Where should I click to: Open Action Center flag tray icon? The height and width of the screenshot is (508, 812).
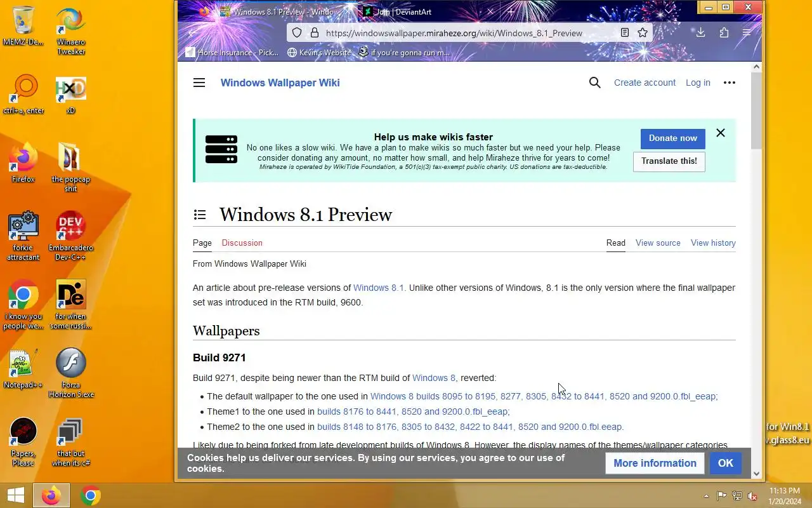tap(722, 495)
